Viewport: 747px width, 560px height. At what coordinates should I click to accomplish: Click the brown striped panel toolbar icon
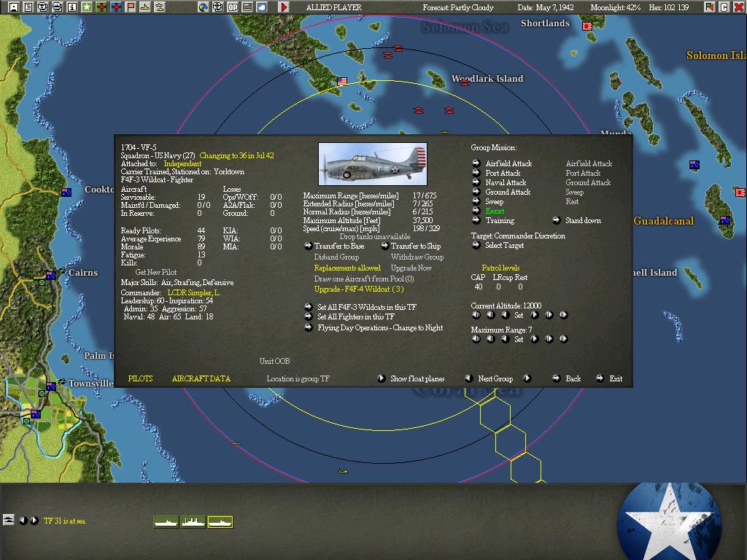pos(247,7)
